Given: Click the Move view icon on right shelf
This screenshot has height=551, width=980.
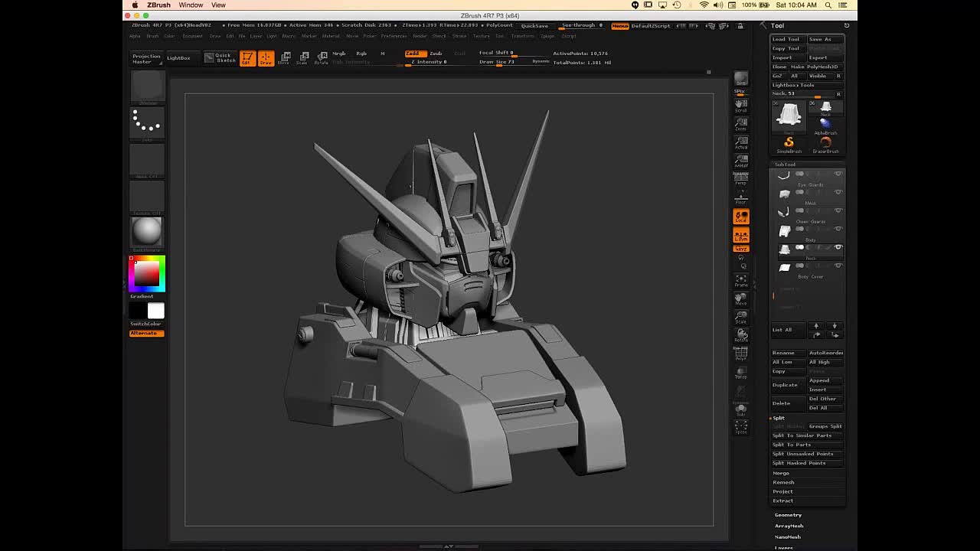Looking at the screenshot, I should (740, 299).
